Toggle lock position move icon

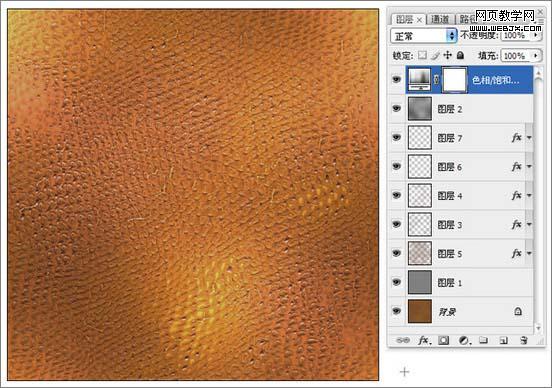coord(447,55)
